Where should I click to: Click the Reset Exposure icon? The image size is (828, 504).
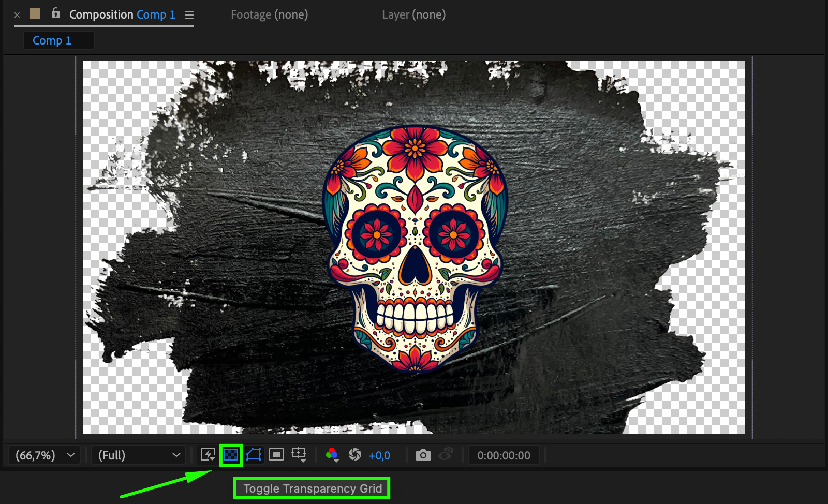click(355, 455)
